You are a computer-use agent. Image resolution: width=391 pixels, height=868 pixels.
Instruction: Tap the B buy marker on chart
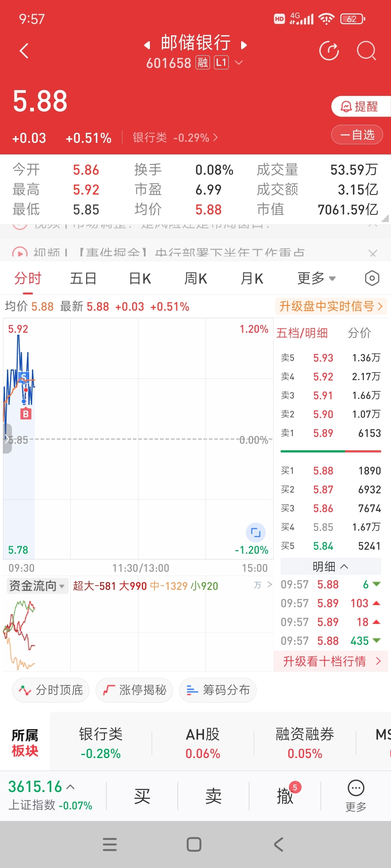(x=25, y=414)
